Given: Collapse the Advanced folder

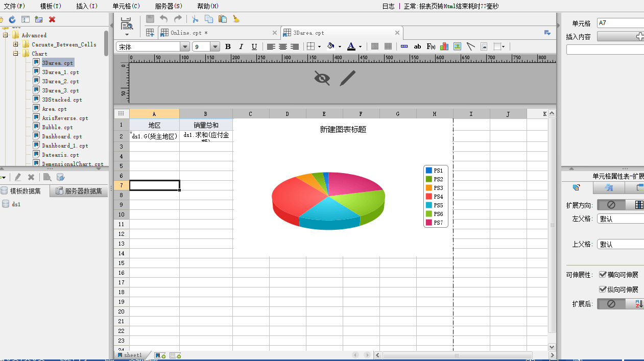Looking at the screenshot, I should (6, 35).
